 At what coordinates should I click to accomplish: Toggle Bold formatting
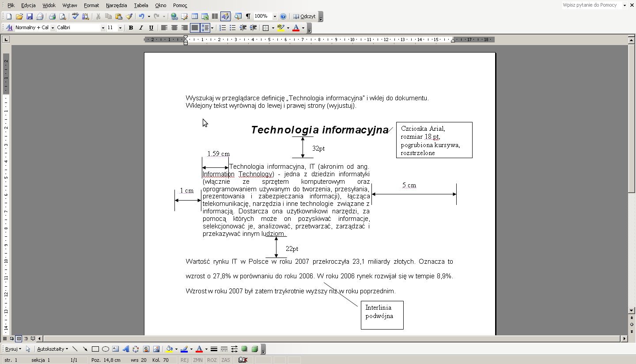coord(131,28)
